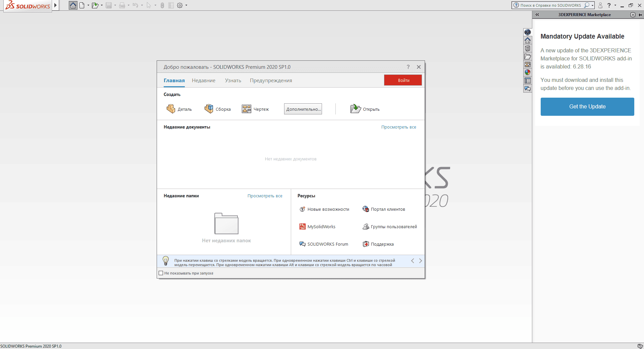Open Портал клиентов resource link
Screen dimensions: 644x349
coord(384,209)
